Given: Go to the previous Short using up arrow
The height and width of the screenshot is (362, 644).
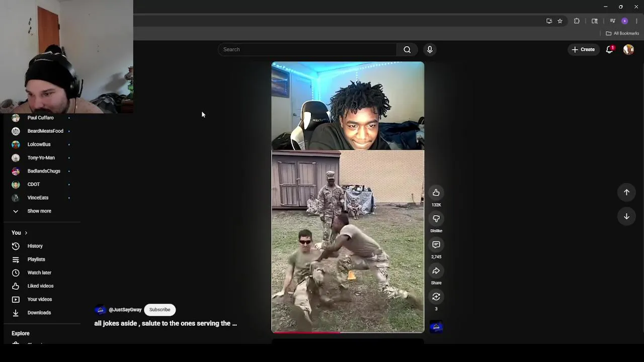Looking at the screenshot, I should tap(626, 192).
